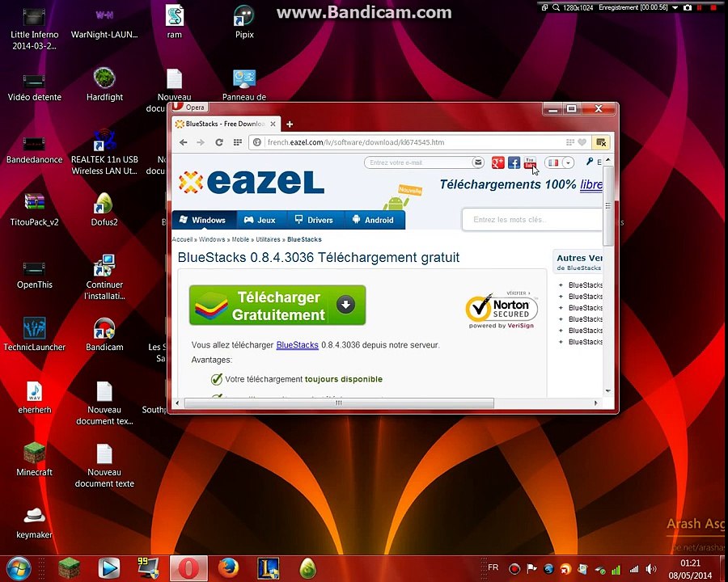Screen dimensions: 728x582
Task: Select the Drivers category tab
Action: [x=315, y=220]
